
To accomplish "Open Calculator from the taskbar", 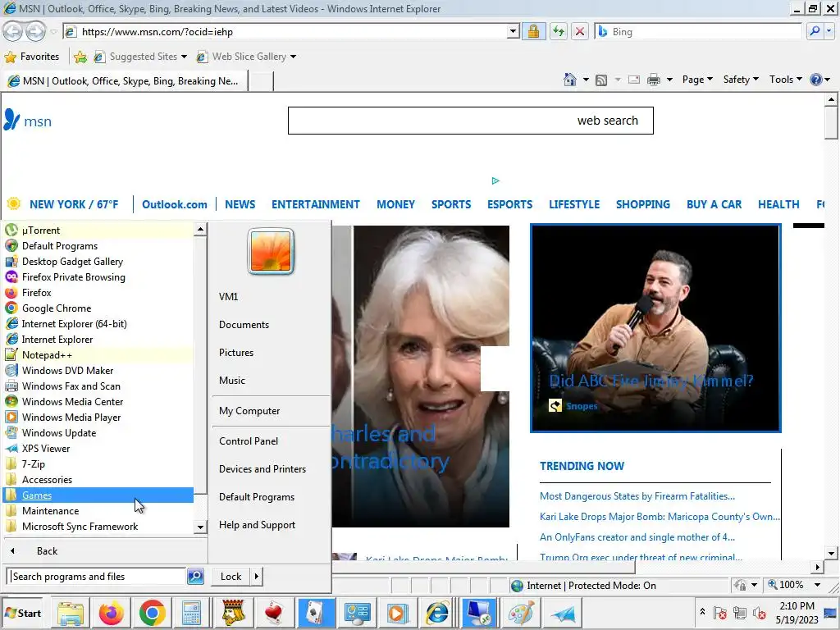I will [191, 613].
